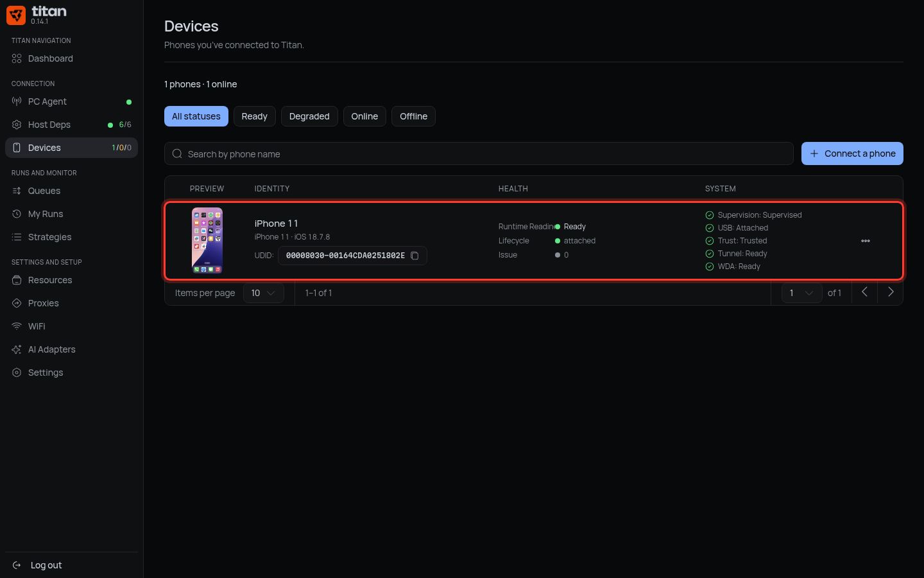The height and width of the screenshot is (578, 924).
Task: Filter devices by Online status
Action: click(x=364, y=116)
